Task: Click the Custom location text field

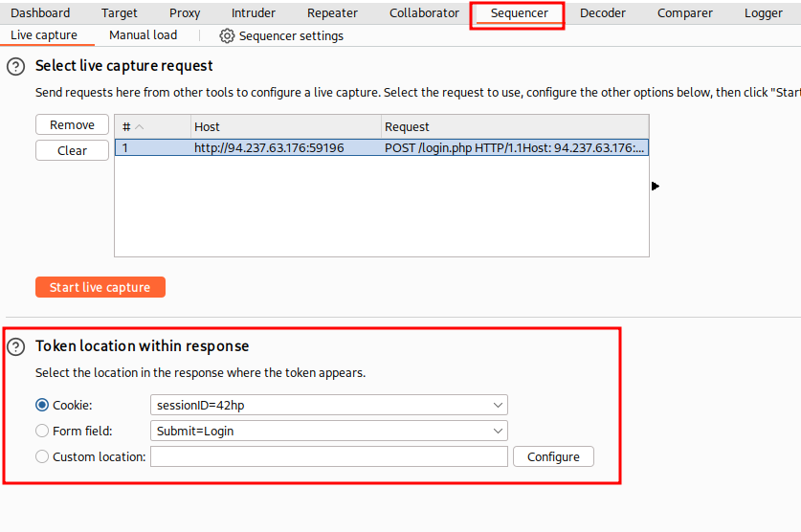Action: coord(328,457)
